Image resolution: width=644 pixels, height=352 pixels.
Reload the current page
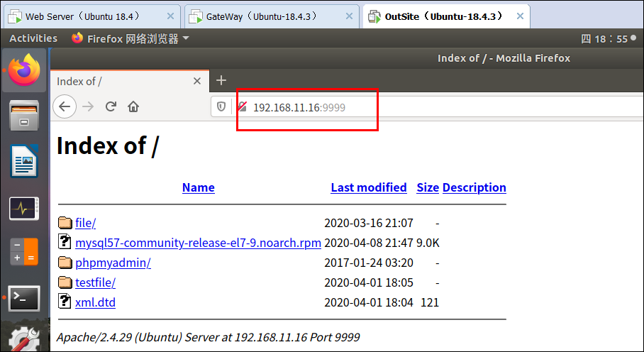[111, 106]
